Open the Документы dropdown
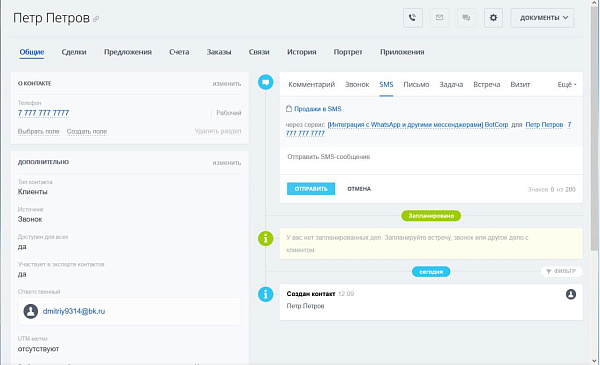This screenshot has width=600, height=365. (542, 18)
